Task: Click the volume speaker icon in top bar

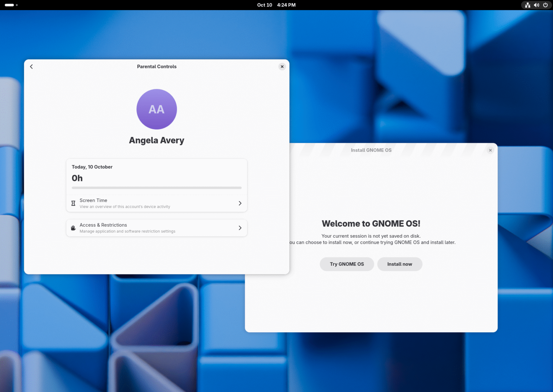Action: (536, 5)
